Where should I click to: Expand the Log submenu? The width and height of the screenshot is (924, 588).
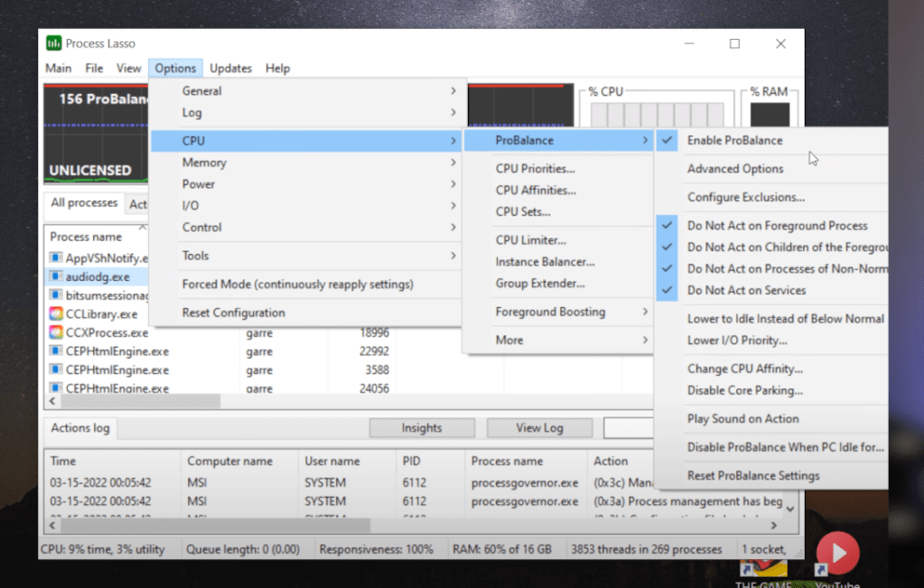click(305, 113)
